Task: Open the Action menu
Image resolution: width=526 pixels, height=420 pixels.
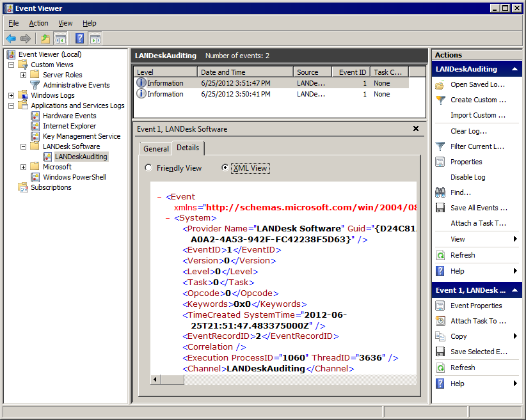Action: pos(38,23)
